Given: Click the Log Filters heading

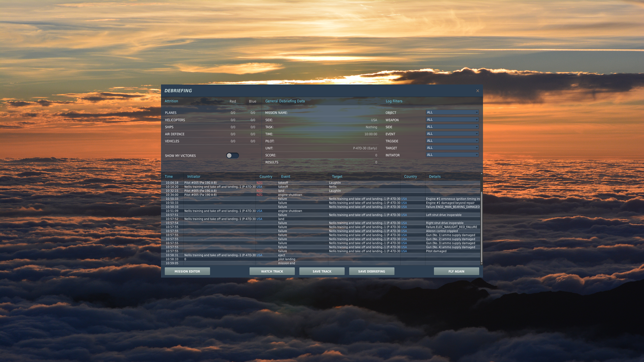Looking at the screenshot, I should click(x=394, y=101).
